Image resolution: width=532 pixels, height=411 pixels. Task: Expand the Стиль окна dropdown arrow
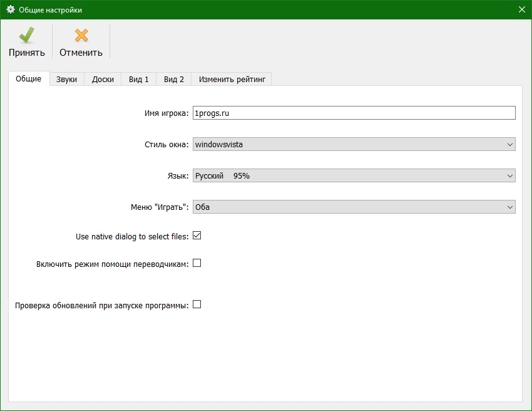(x=509, y=144)
